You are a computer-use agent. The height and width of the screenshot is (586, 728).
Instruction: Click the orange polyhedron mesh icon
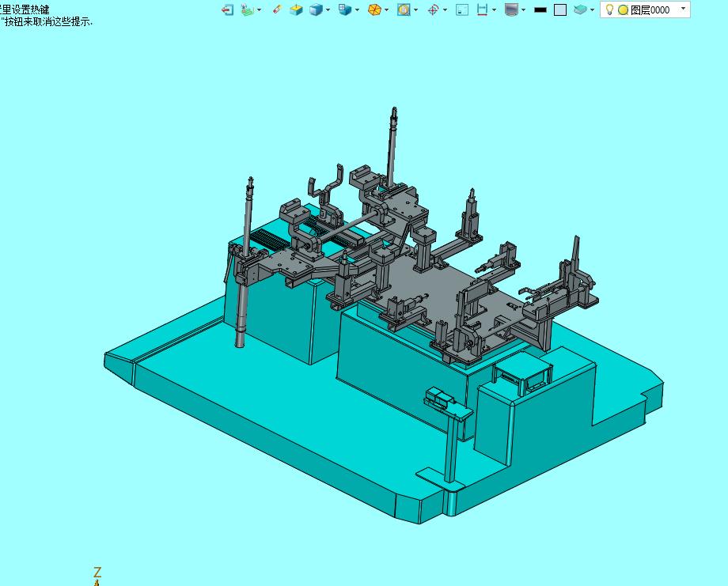[x=374, y=9]
